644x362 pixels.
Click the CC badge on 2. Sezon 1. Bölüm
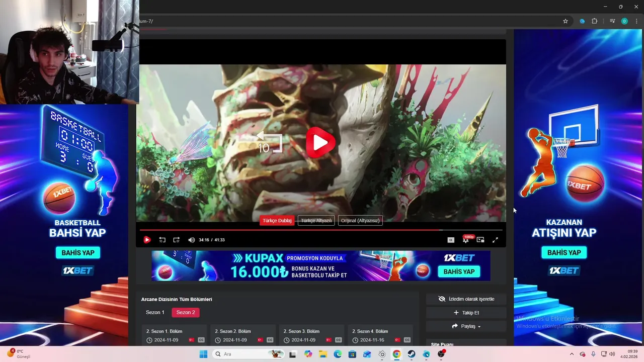coord(201,340)
